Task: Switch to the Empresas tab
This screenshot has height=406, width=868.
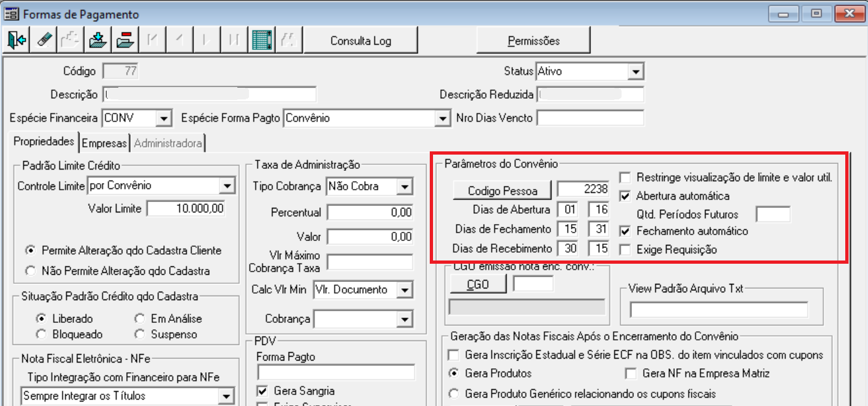Action: (105, 143)
